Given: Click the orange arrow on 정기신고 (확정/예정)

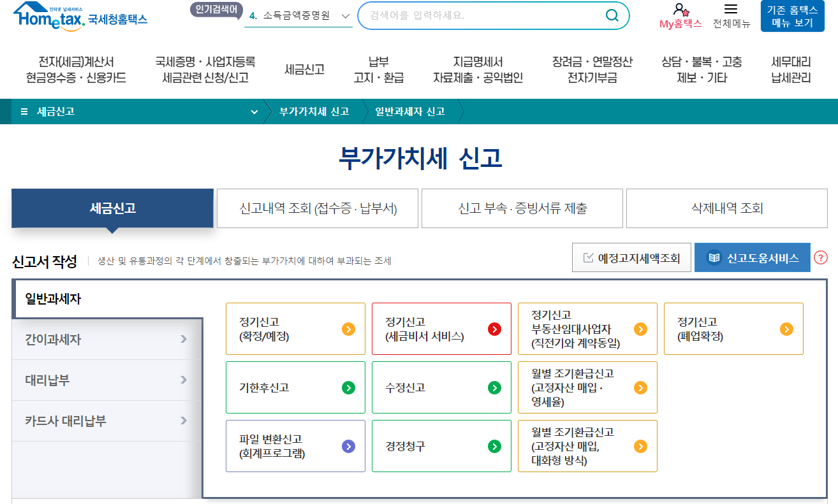Looking at the screenshot, I should (x=348, y=329).
